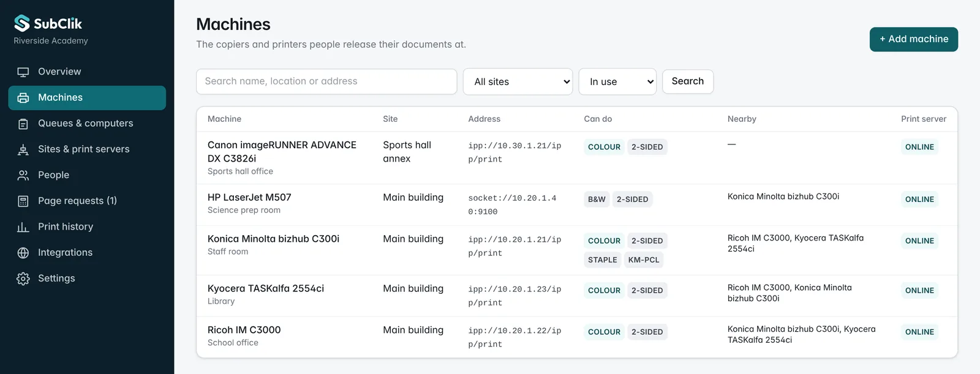Click the Science prep room location text
Image resolution: width=980 pixels, height=374 pixels.
[244, 211]
